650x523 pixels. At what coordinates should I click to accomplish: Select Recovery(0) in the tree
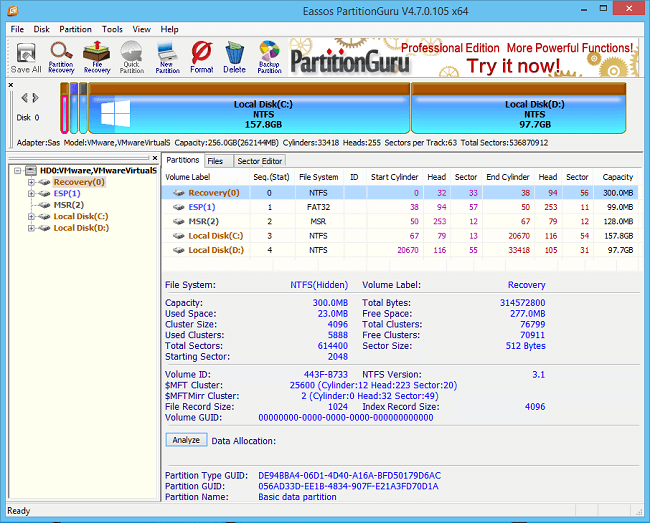tap(79, 182)
